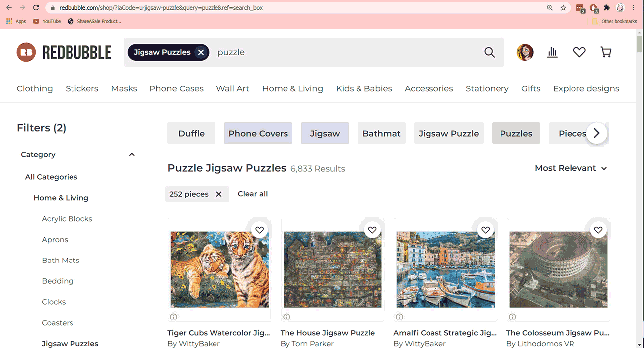This screenshot has width=644, height=348.
Task: Select the Jigsaw search chip
Action: pyautogui.click(x=325, y=133)
